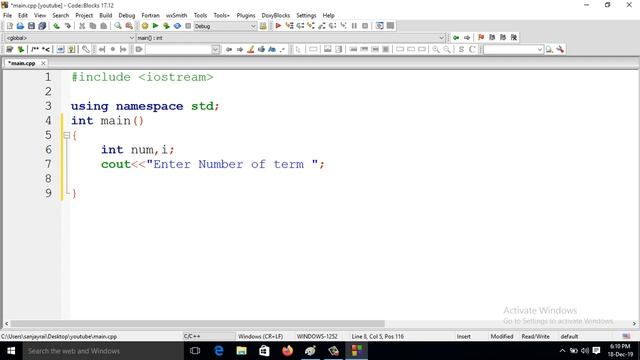
Task: Open the DoxyBlocks menu
Action: click(276, 15)
